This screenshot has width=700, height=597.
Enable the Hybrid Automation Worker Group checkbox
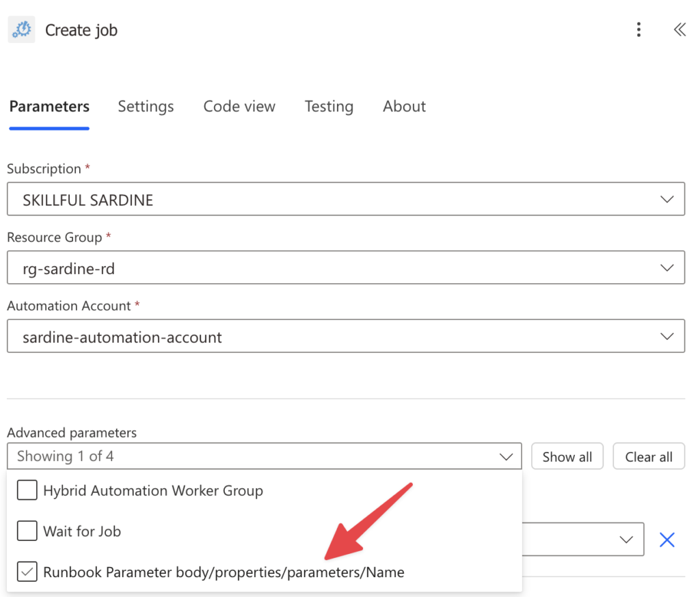coord(27,490)
